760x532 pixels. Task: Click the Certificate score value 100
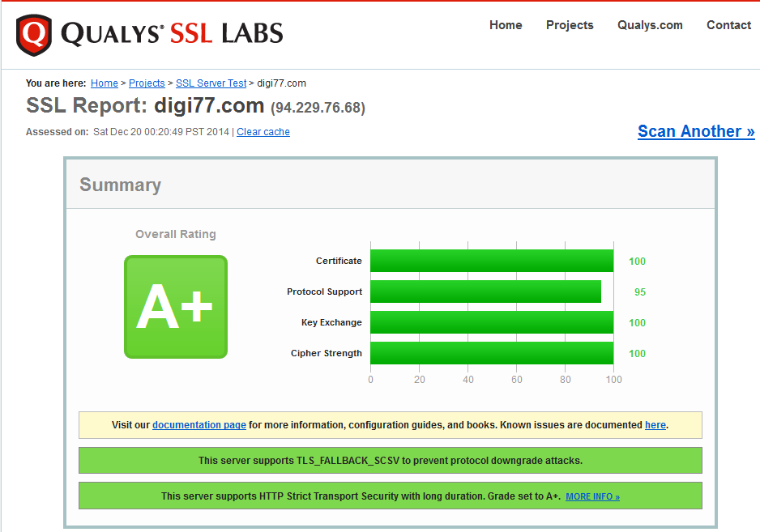pos(637,262)
